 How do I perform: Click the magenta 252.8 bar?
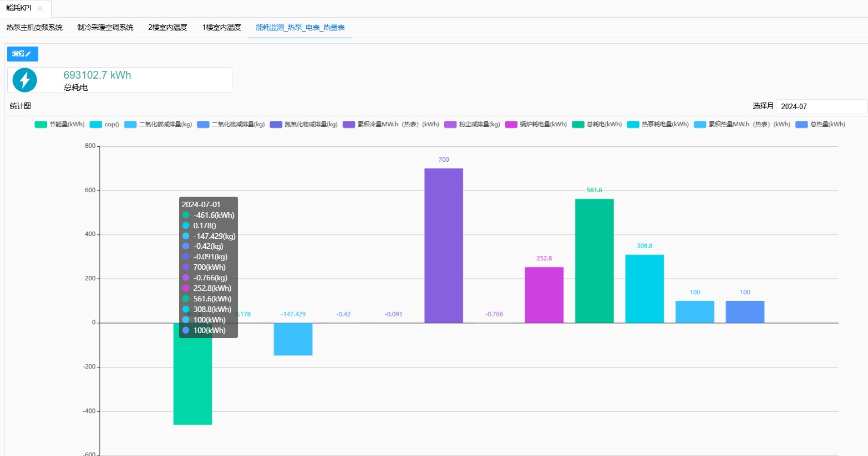tap(544, 295)
